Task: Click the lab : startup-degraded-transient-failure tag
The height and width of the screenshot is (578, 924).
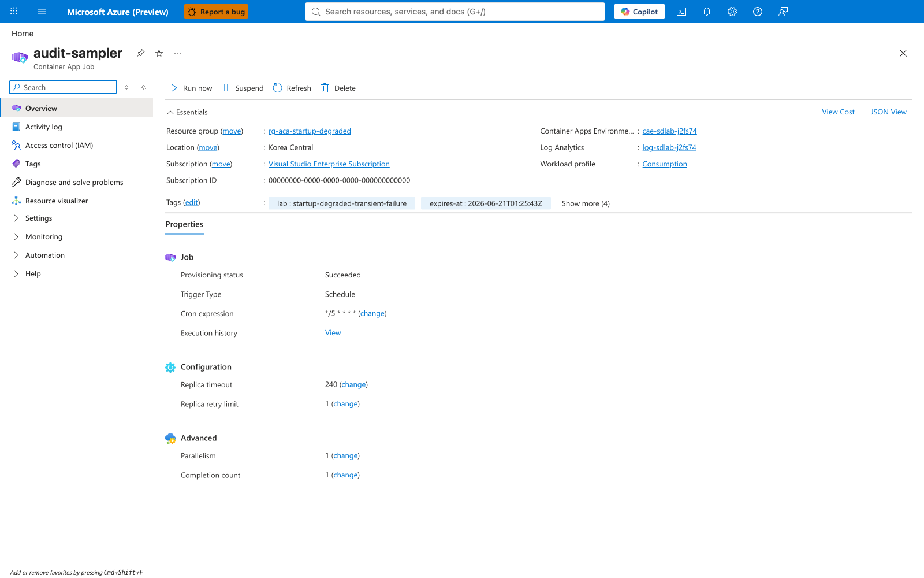Action: [x=342, y=203]
